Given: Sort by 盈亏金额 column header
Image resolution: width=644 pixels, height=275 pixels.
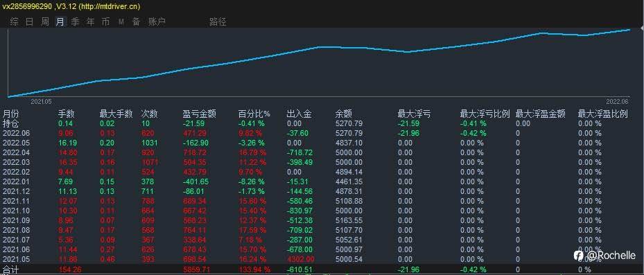Looking at the screenshot, I should coord(199,114).
